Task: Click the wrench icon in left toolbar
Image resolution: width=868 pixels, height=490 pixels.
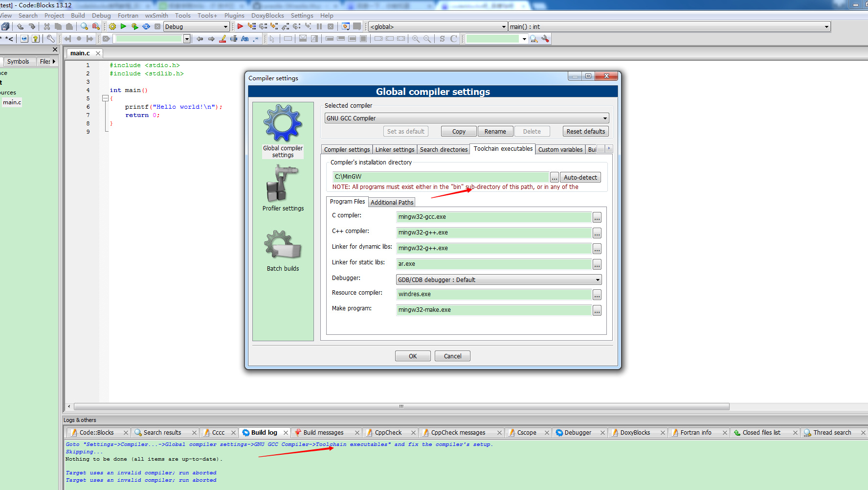Action: click(x=50, y=39)
